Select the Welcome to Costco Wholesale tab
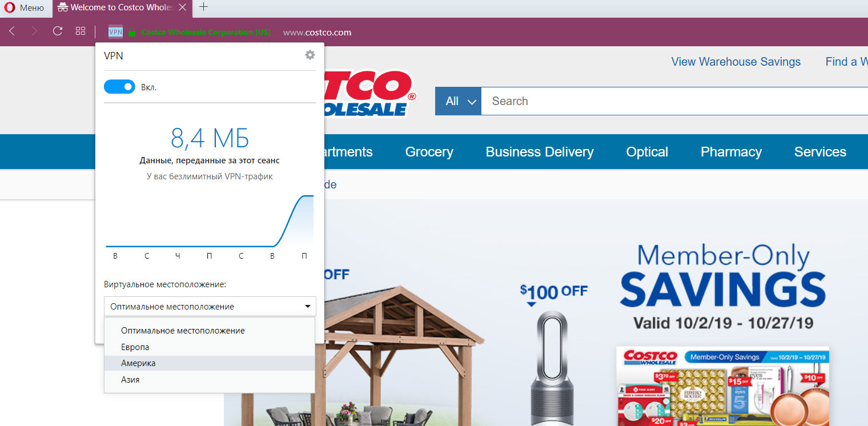868x426 pixels. coord(115,8)
